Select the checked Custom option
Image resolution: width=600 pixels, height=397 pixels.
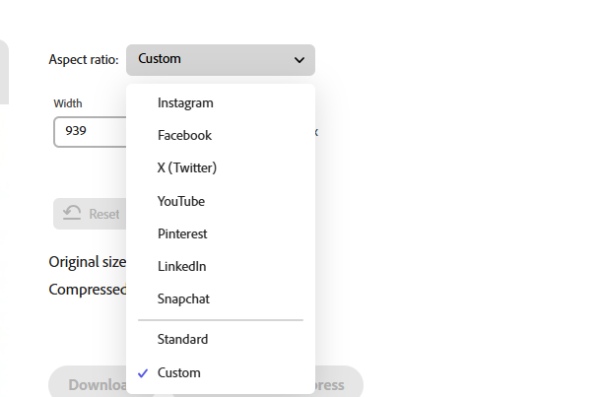[x=220, y=372]
